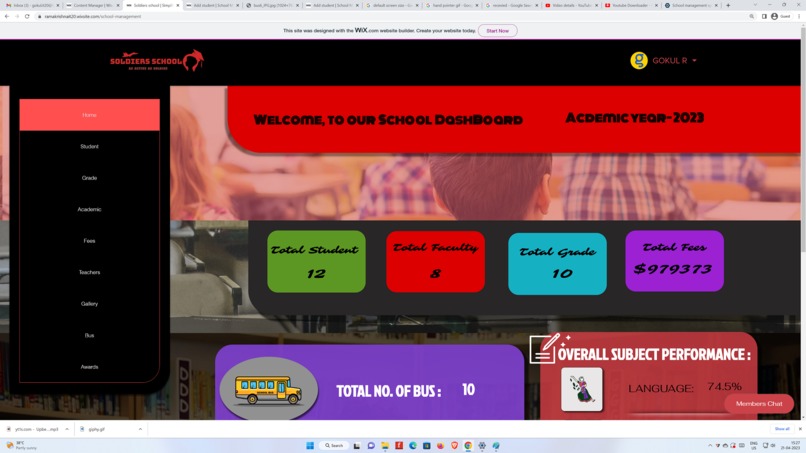This screenshot has width=806, height=453.
Task: Open the Chrome three-dot menu
Action: (x=799, y=16)
